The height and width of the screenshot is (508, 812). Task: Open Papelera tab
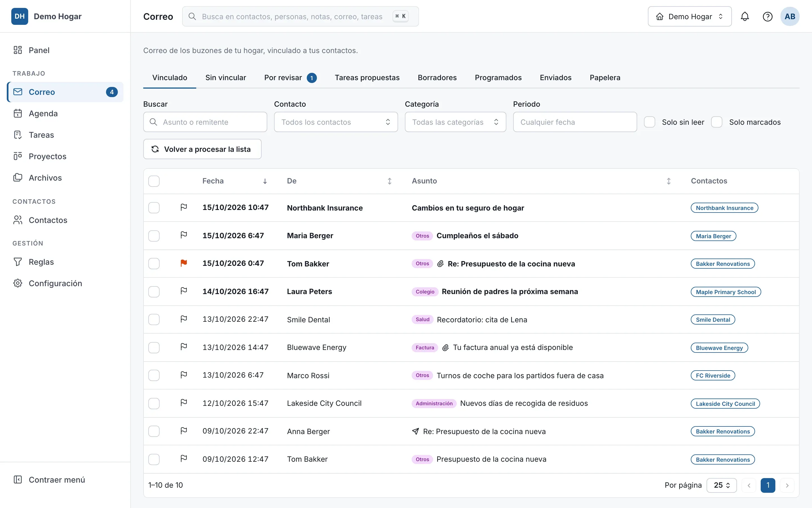[x=605, y=78]
